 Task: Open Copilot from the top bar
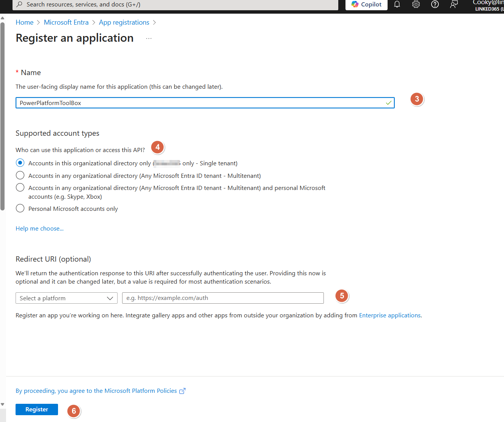pos(366,4)
